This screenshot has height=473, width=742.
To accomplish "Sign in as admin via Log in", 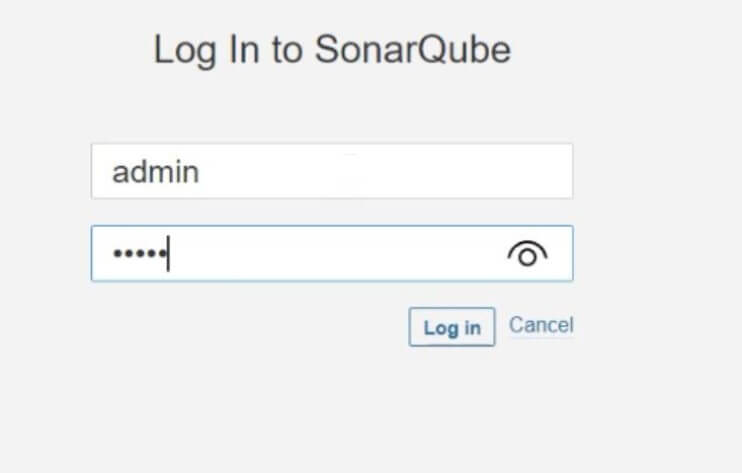I will pos(452,327).
